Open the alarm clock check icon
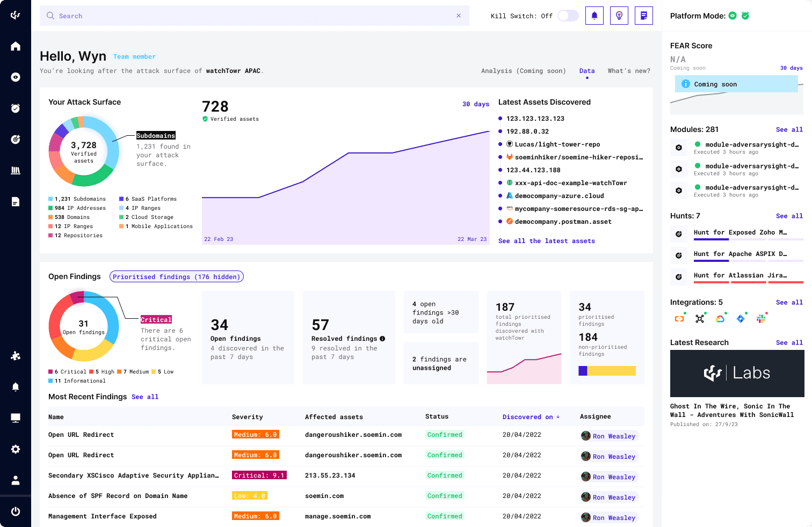Screen dimensions: 812x527 point(16,108)
